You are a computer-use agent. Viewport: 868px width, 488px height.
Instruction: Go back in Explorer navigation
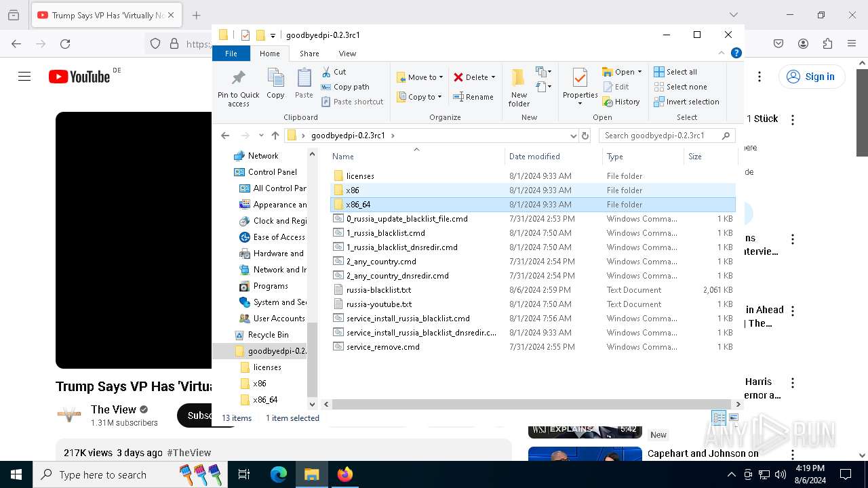click(x=225, y=136)
